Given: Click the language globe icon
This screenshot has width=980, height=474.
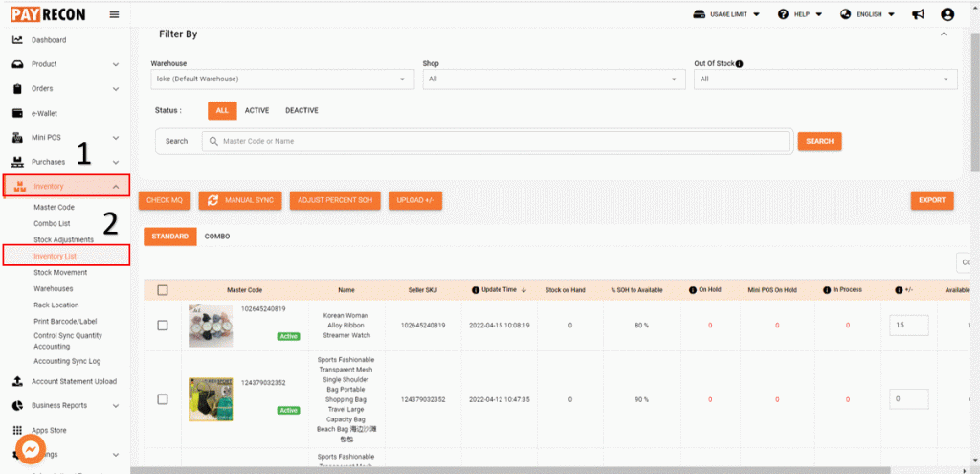Looking at the screenshot, I should tap(846, 14).
